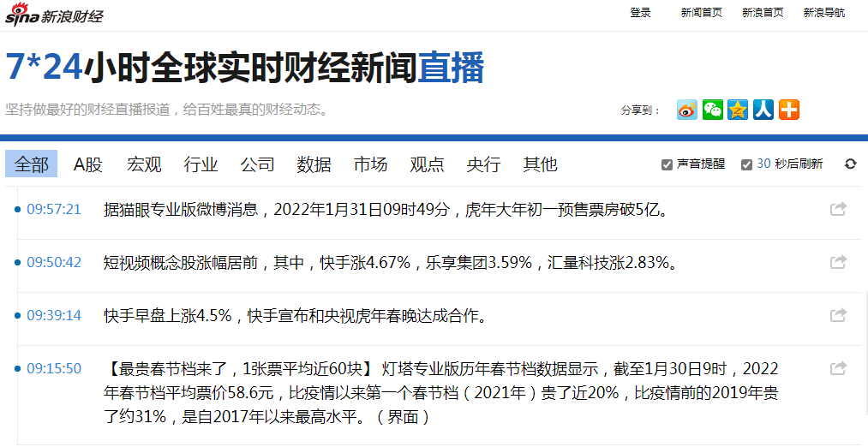Viewport: 868px width, 447px height.
Task: Switch to the 市场 tab
Action: [x=370, y=164]
